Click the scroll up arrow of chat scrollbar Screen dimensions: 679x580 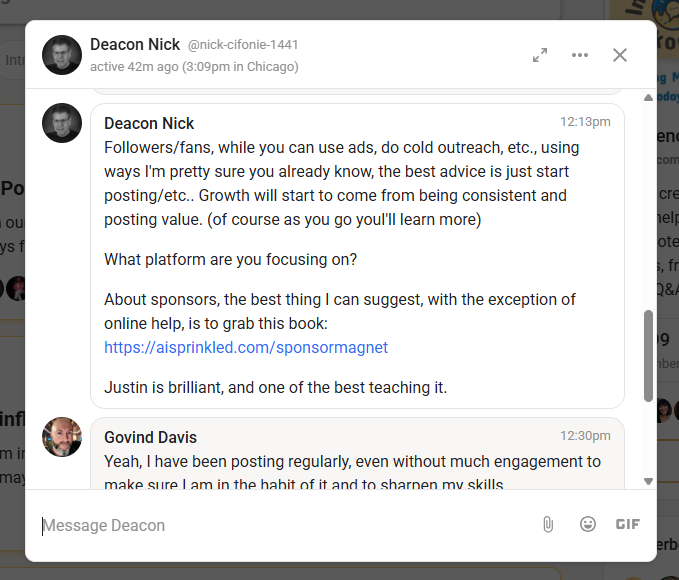648,97
